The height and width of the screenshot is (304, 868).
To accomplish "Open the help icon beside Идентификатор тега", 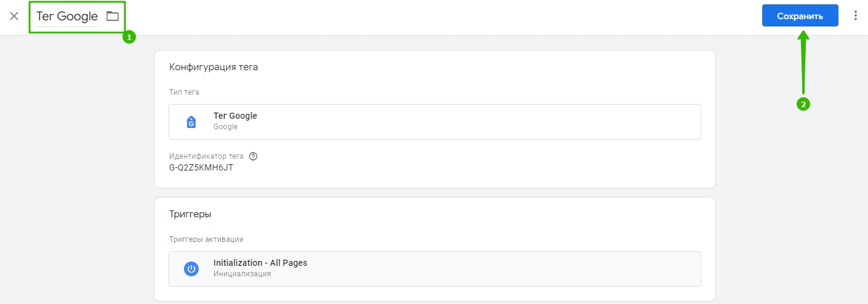I will click(253, 156).
